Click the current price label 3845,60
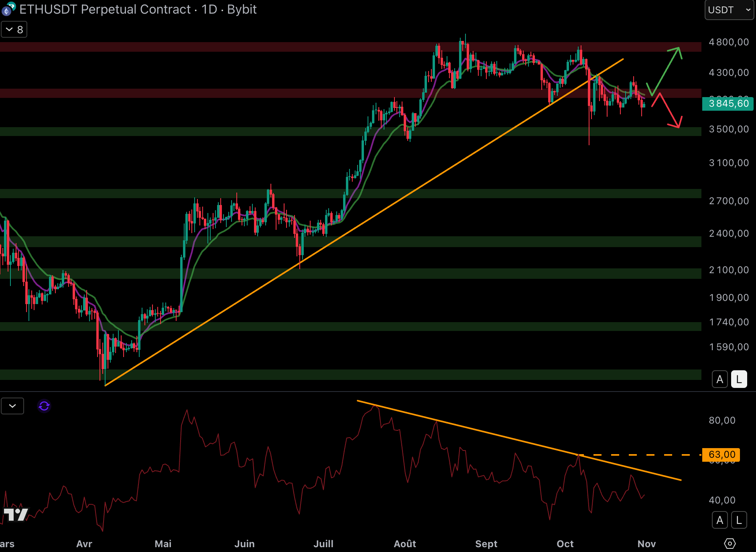 click(x=728, y=103)
